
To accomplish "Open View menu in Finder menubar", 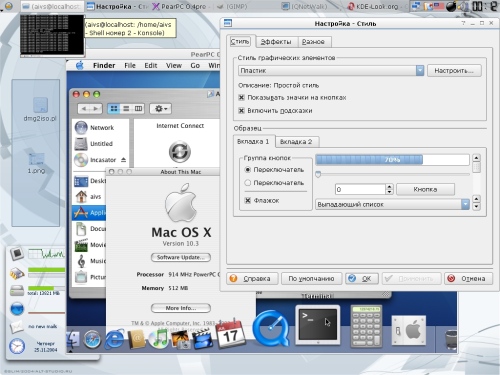I will [x=174, y=65].
